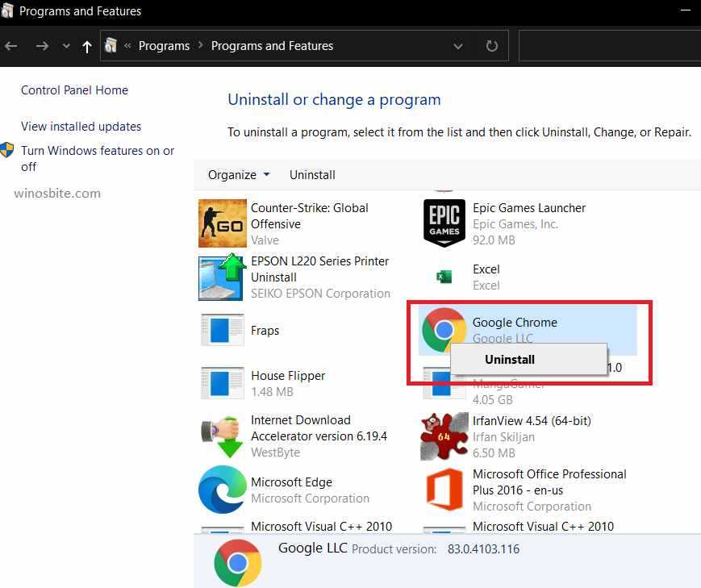Image resolution: width=701 pixels, height=588 pixels.
Task: Click the Windows features shield icon
Action: click(6, 150)
